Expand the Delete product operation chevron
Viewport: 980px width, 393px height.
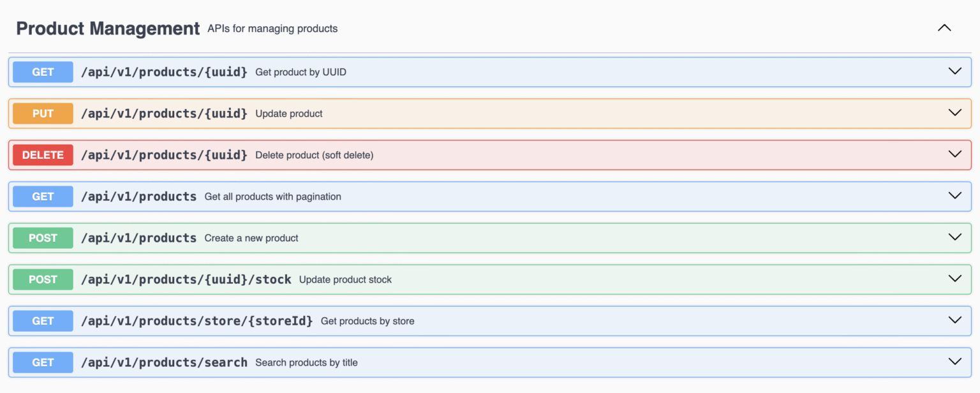click(x=955, y=154)
